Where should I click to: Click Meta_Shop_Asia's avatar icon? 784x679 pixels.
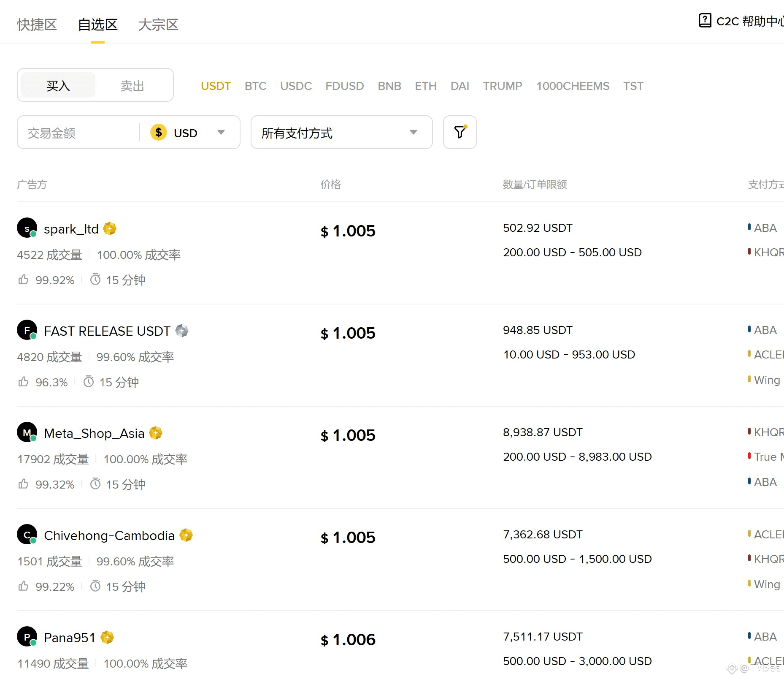click(27, 432)
